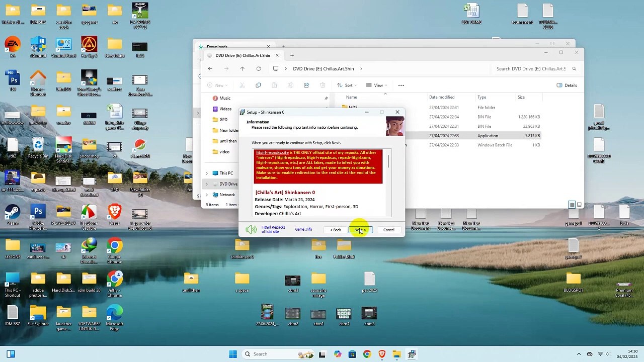Open the 'shinkansen 0' desktop folder

242,249
